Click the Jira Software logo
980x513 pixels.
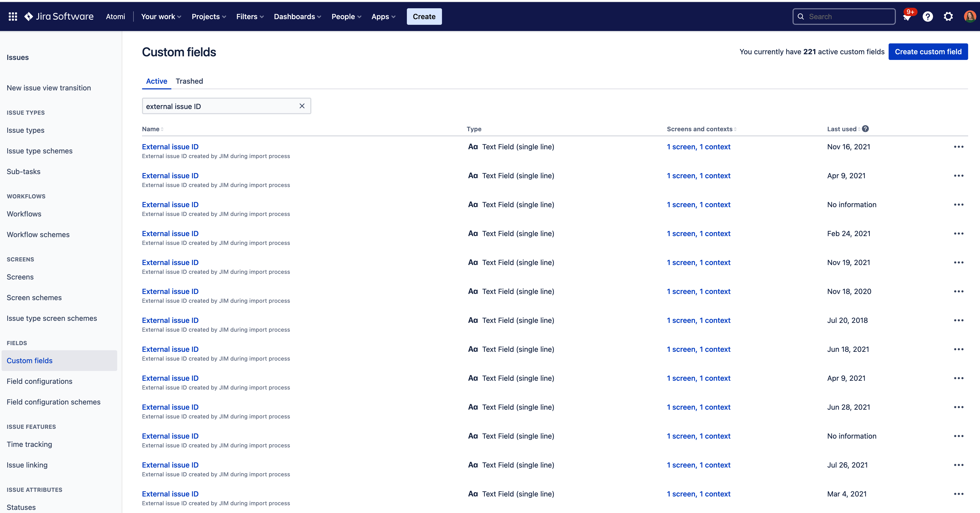pyautogui.click(x=59, y=16)
